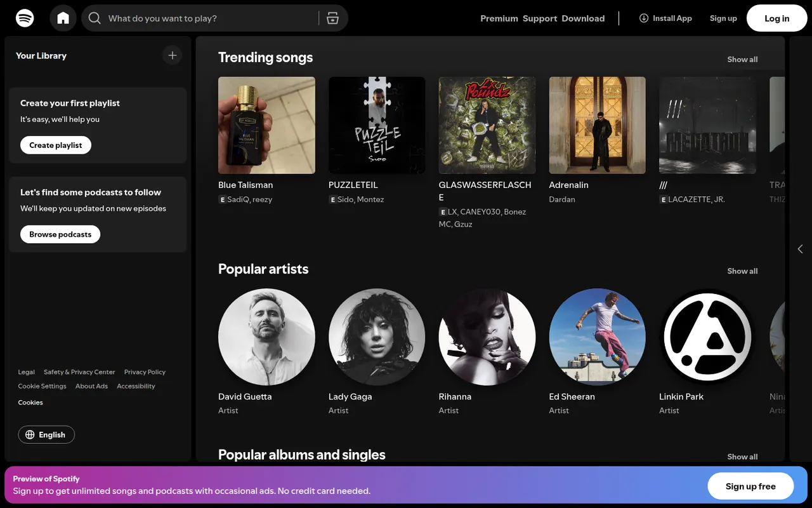Expand the right side panel chevron
The width and height of the screenshot is (812, 508).
(800, 249)
